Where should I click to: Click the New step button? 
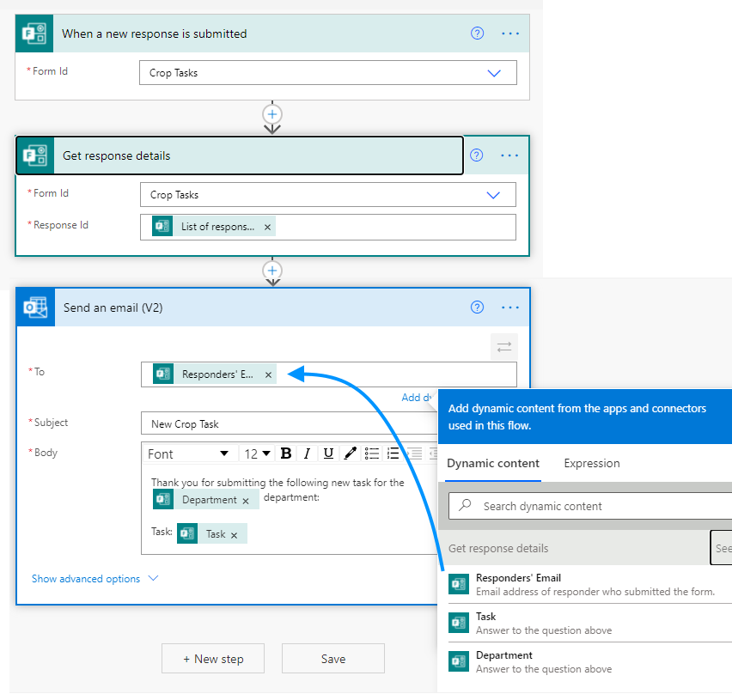(213, 659)
